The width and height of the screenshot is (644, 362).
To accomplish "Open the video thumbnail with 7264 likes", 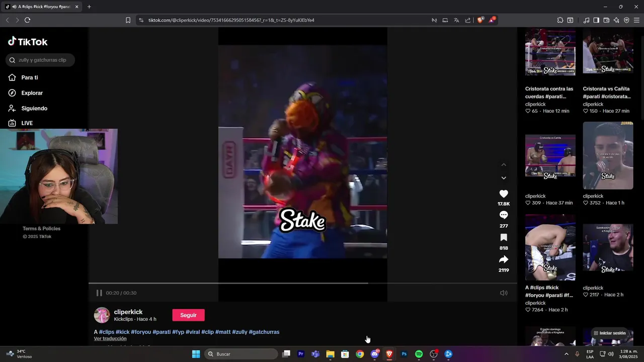I will (550, 247).
